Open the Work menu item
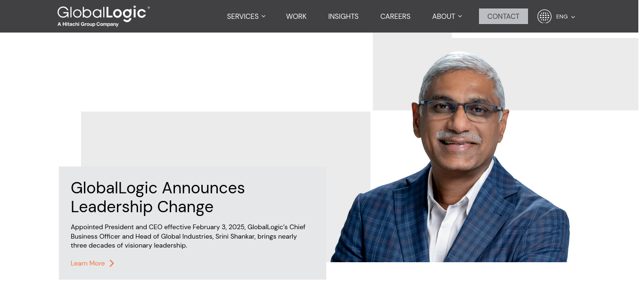Screen dimensions: 644x307 coord(296,17)
